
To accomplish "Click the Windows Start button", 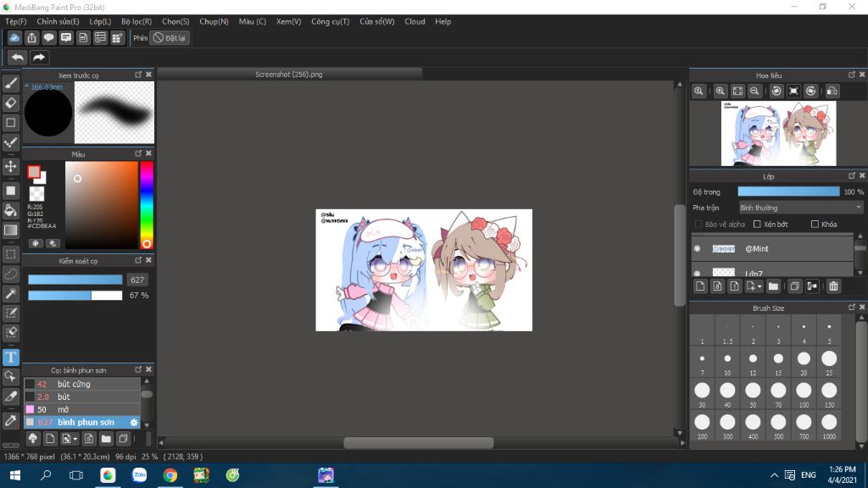I will (15, 475).
